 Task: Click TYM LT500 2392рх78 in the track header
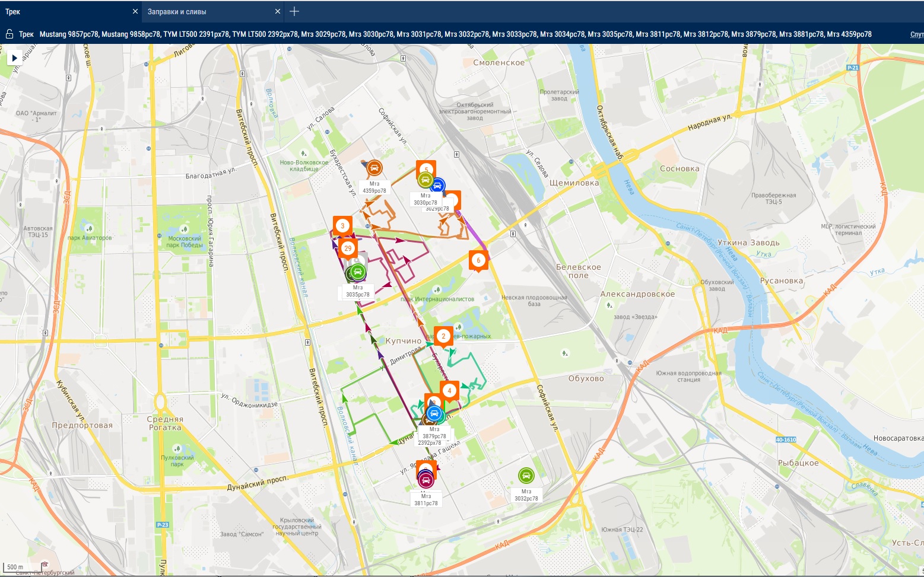point(265,34)
